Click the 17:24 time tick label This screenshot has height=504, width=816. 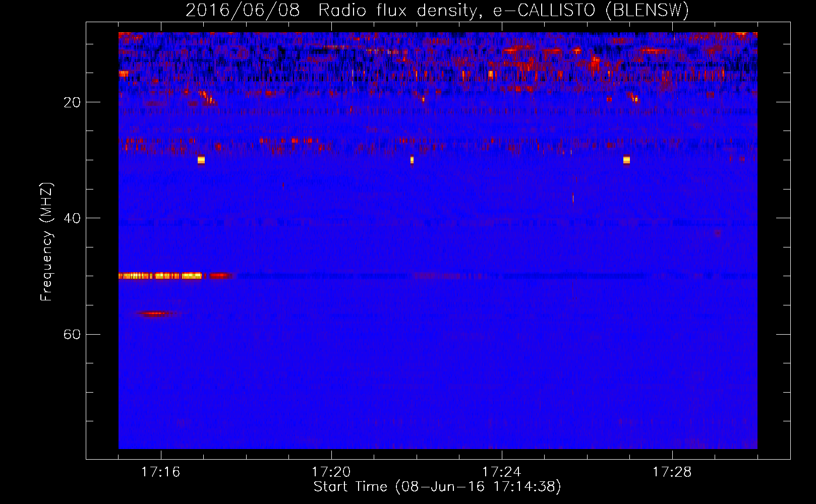pos(501,472)
